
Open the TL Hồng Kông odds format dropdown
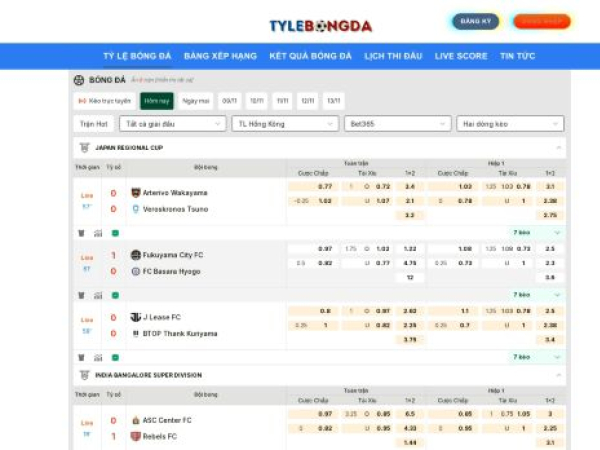coord(284,124)
